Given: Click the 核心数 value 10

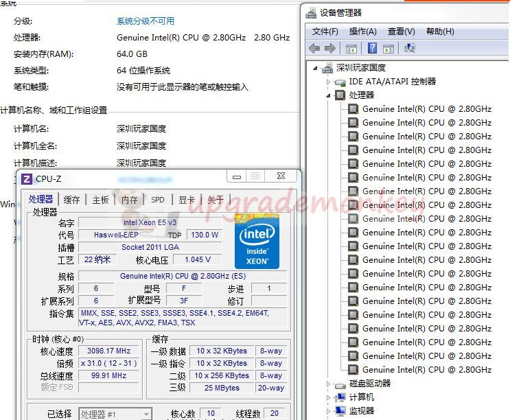Looking at the screenshot, I should click(x=211, y=413).
